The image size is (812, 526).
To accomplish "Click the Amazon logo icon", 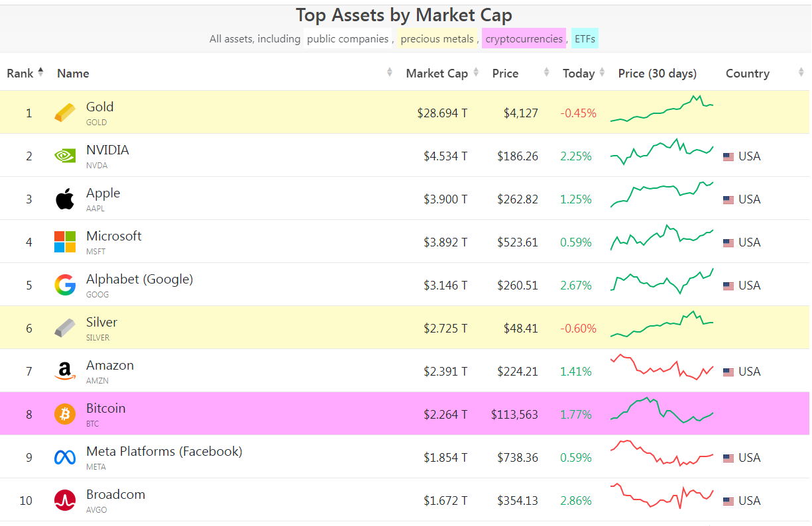I will click(x=65, y=371).
